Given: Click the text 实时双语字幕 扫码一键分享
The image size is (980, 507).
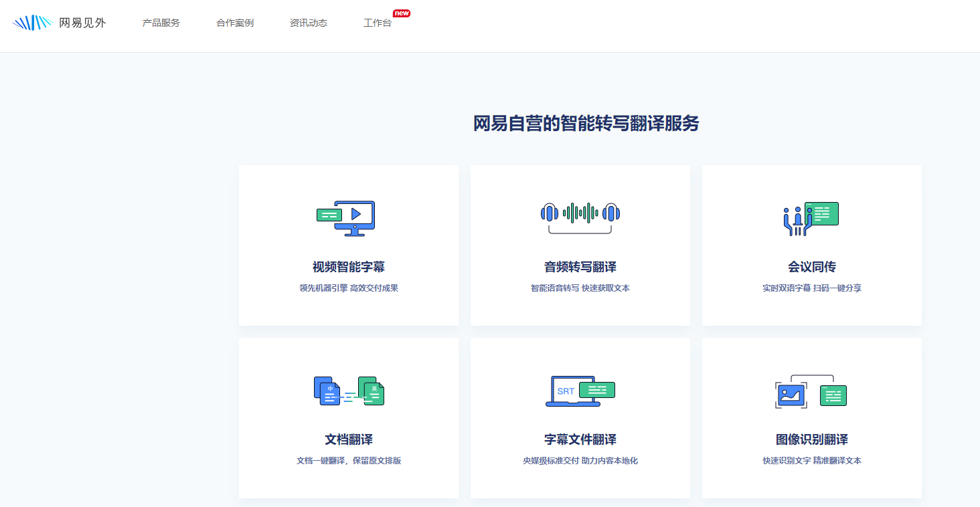Looking at the screenshot, I should (x=812, y=288).
